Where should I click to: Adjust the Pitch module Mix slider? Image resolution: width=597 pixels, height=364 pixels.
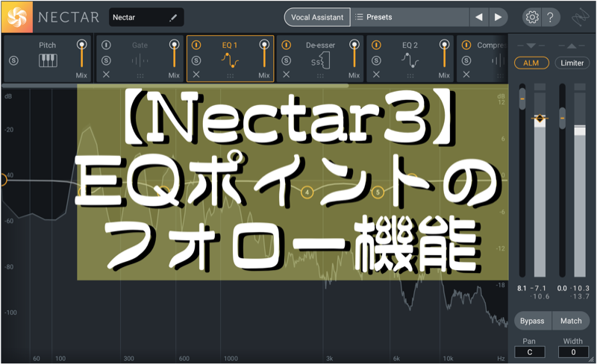(81, 54)
